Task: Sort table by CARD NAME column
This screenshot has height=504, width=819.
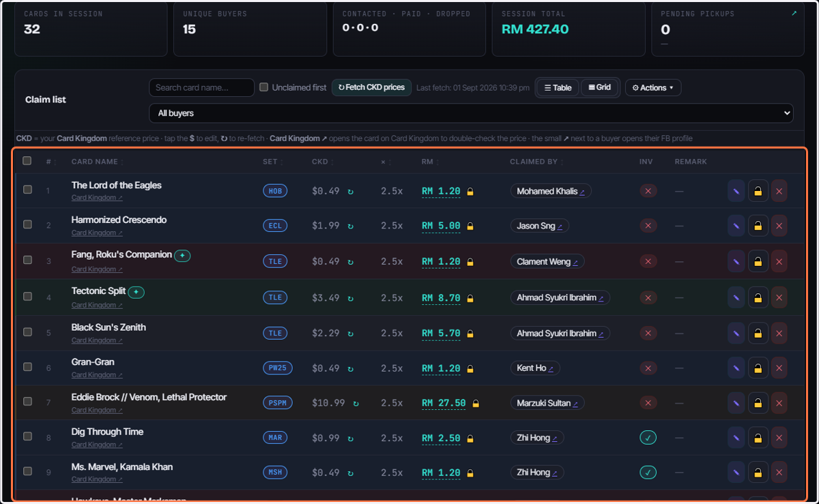Action: 97,162
